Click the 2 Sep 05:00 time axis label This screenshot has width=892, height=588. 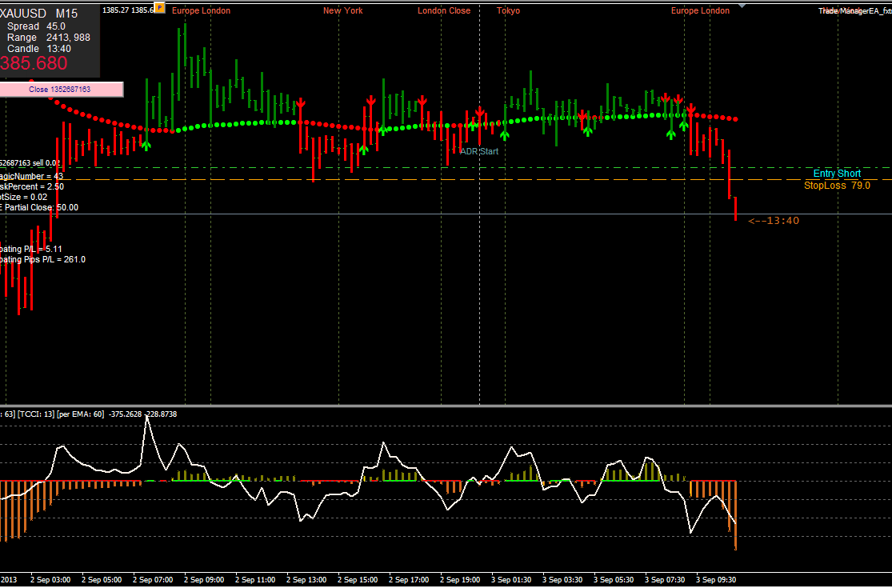point(102,580)
